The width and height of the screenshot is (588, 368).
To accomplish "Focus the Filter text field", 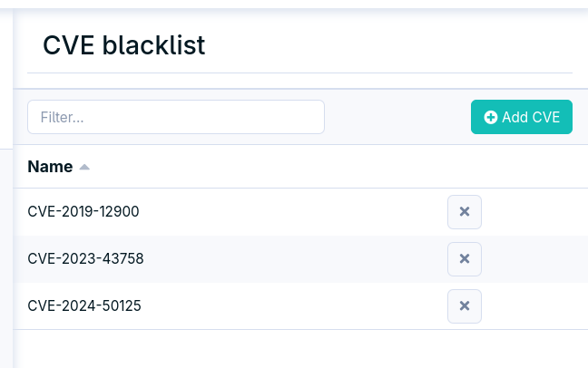I will click(x=176, y=117).
